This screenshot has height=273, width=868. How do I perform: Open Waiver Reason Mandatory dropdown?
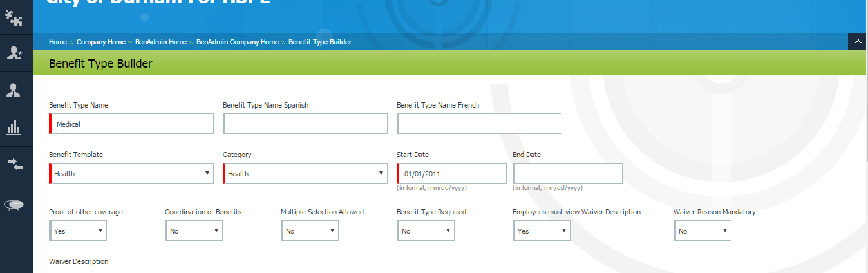703,231
